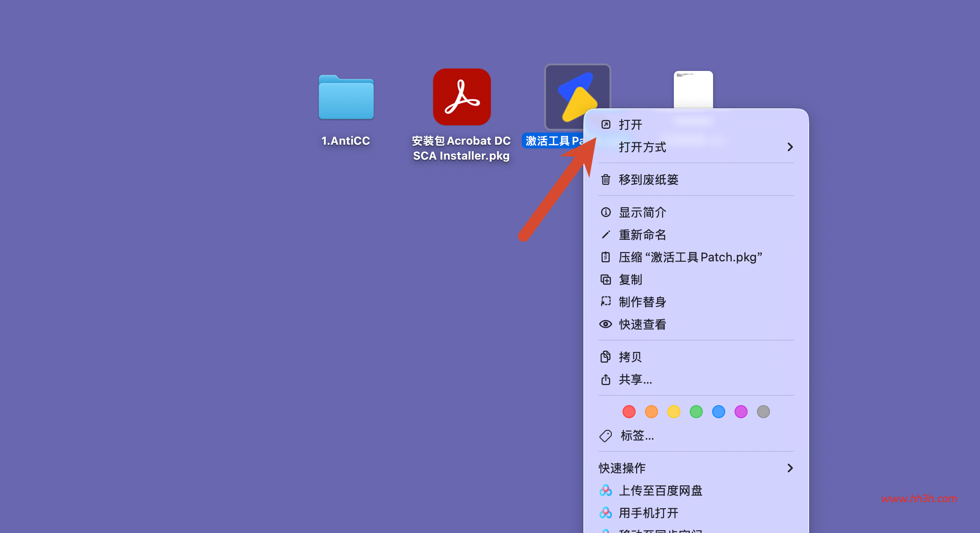
Task: Apply the blue color tag
Action: pos(719,412)
